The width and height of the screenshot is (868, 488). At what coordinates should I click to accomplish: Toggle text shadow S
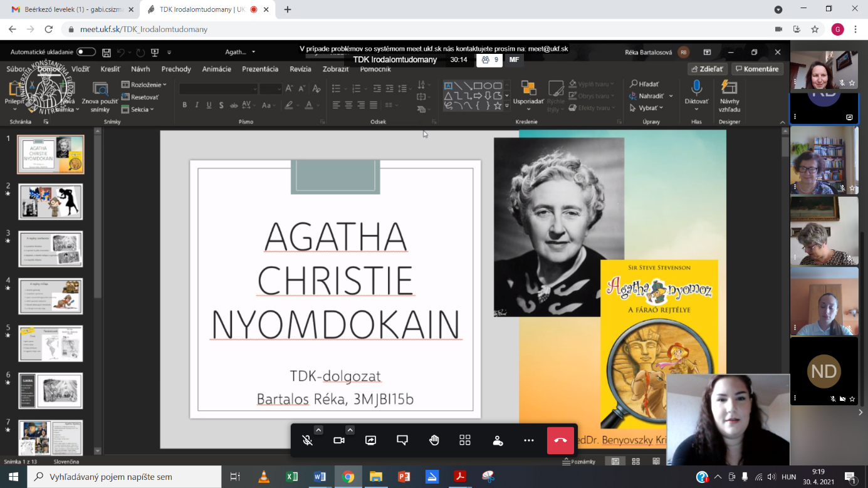tap(221, 105)
